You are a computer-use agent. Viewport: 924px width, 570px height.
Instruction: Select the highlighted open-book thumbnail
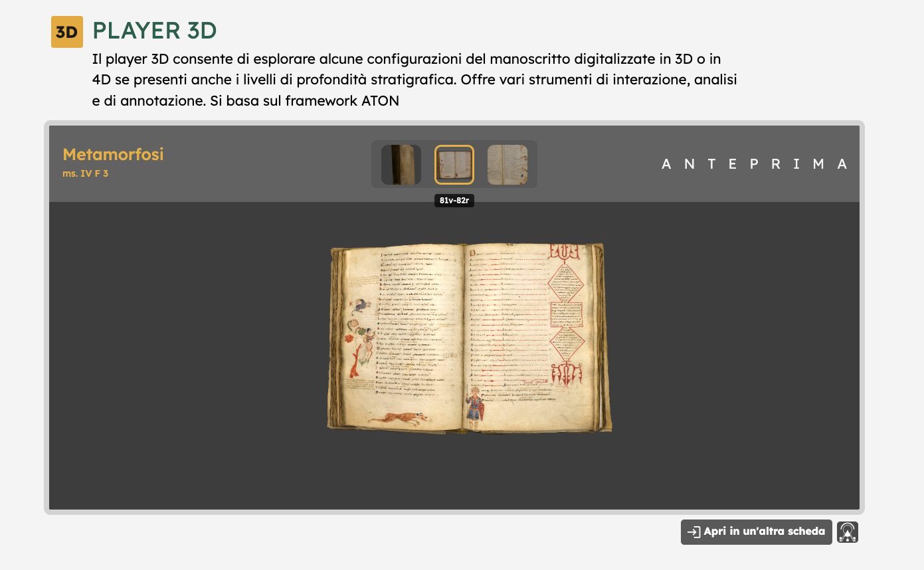(454, 165)
